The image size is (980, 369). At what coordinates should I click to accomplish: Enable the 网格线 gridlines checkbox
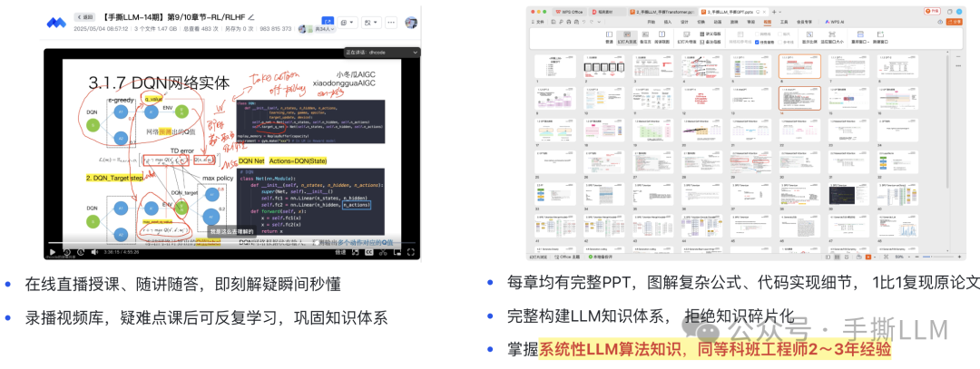(757, 34)
